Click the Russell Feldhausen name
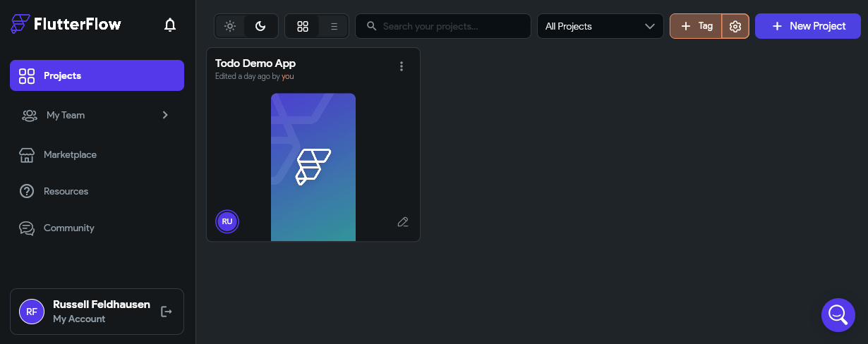This screenshot has height=344, width=868. [102, 305]
